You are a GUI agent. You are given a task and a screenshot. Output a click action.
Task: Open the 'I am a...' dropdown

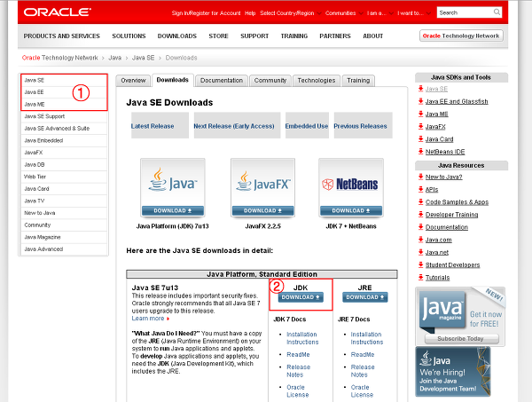click(x=379, y=13)
